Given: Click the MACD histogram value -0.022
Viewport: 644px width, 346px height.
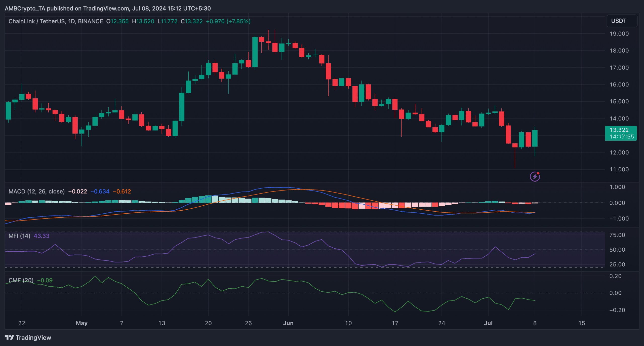Looking at the screenshot, I should pos(77,191).
